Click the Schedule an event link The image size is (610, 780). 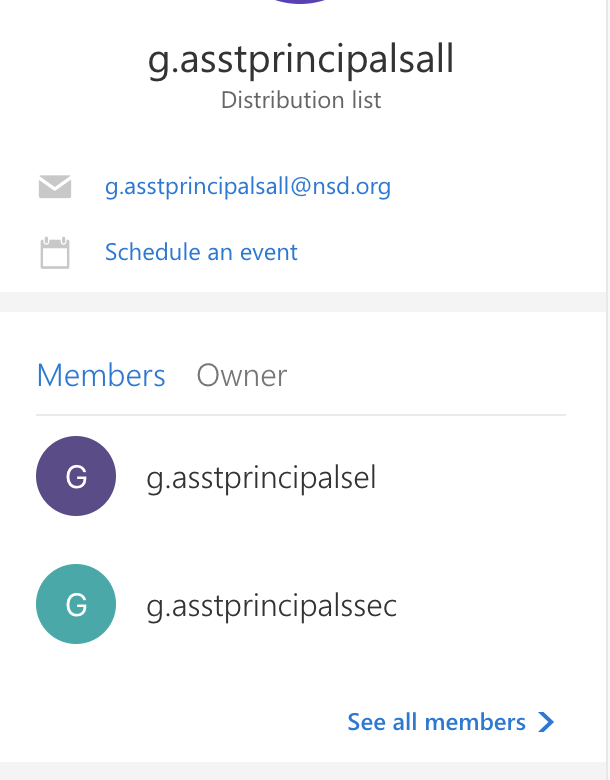click(x=201, y=252)
